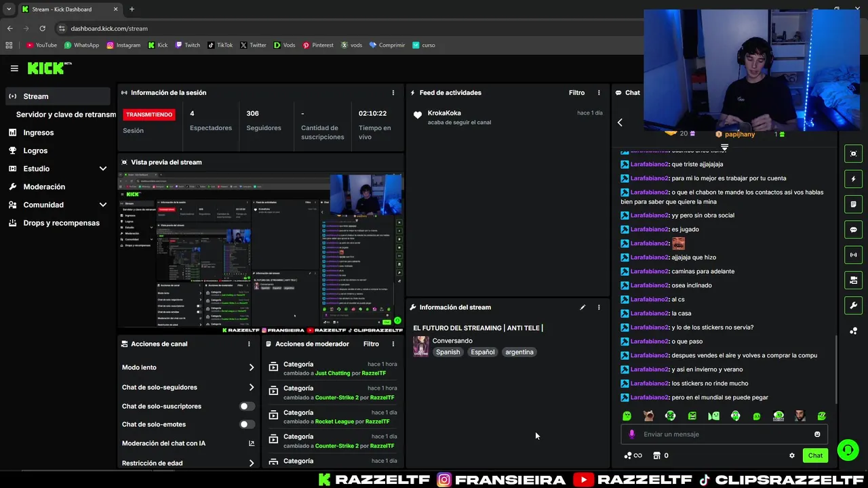This screenshot has height=488, width=868.
Task: Expand Modo lento options
Action: tap(252, 367)
